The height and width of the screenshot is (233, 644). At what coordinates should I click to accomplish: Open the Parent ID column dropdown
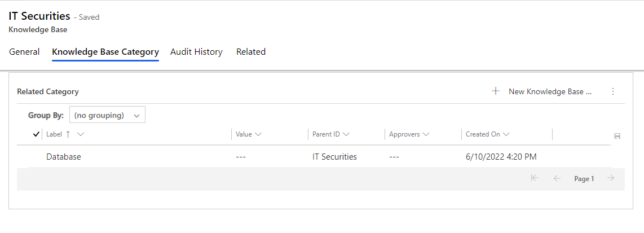pyautogui.click(x=346, y=134)
